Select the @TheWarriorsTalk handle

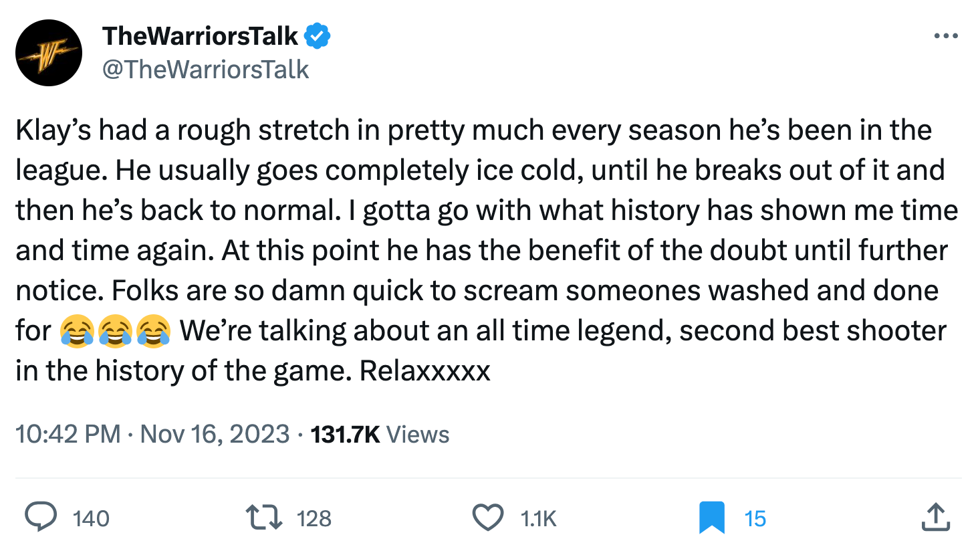pyautogui.click(x=207, y=69)
